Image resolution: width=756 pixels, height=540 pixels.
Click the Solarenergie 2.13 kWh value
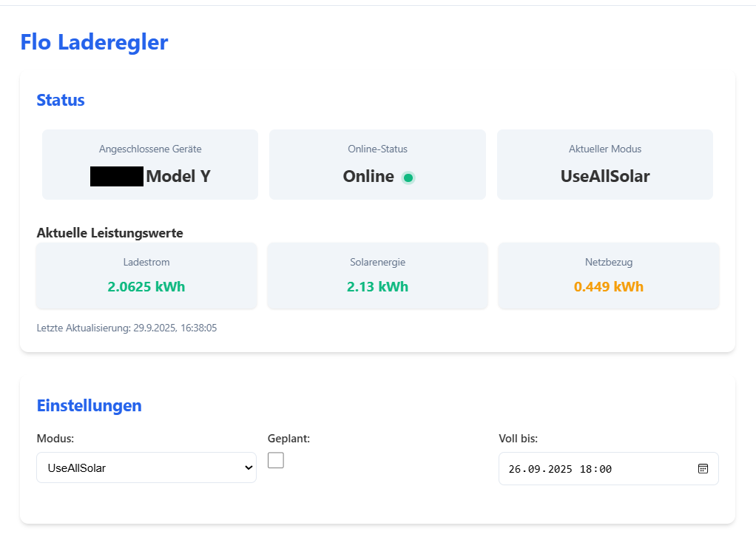point(377,286)
